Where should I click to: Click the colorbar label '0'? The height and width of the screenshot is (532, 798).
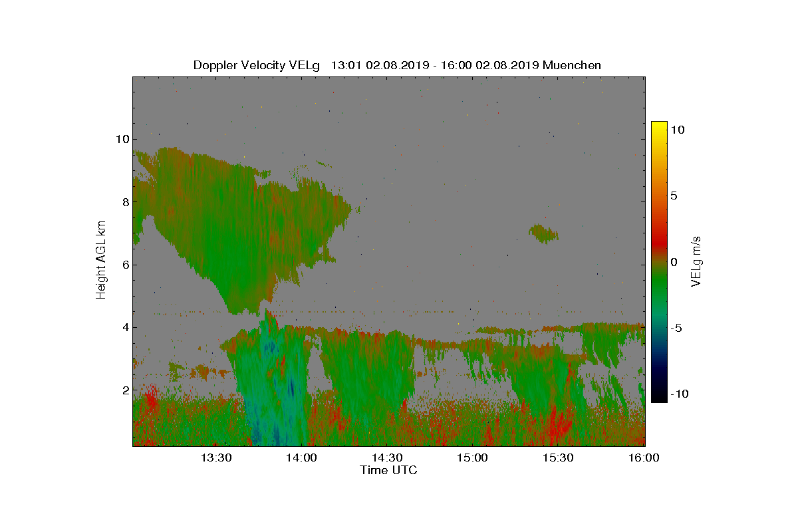tap(674, 262)
